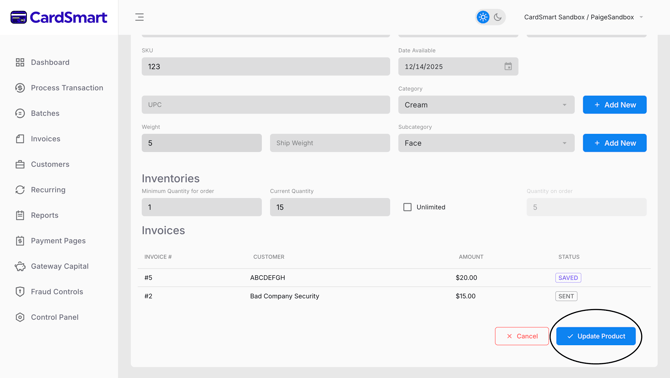Click the SAVED status badge
The image size is (670, 378).
tap(568, 278)
